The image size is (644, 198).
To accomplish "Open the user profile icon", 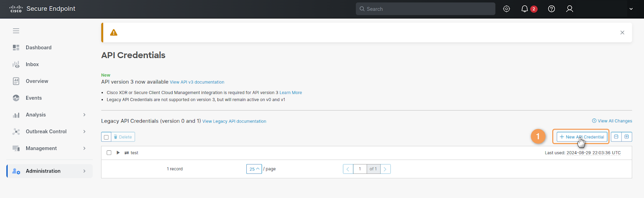I will click(570, 9).
